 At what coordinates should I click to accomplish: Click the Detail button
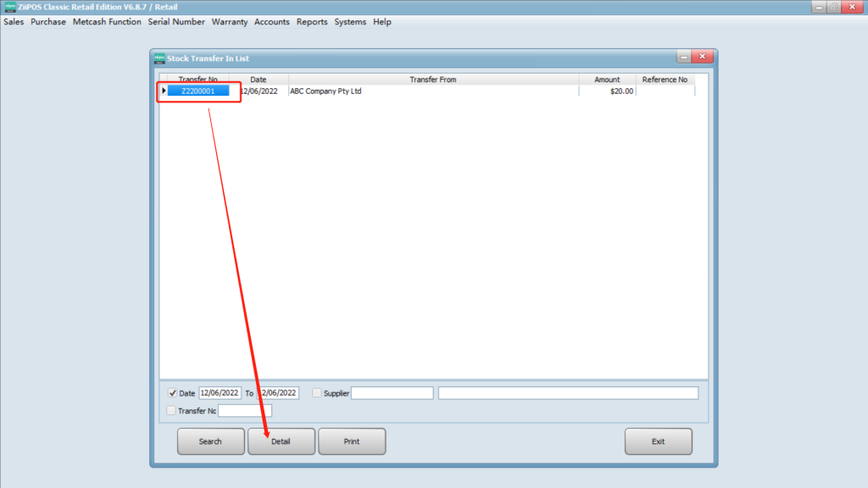pyautogui.click(x=281, y=441)
